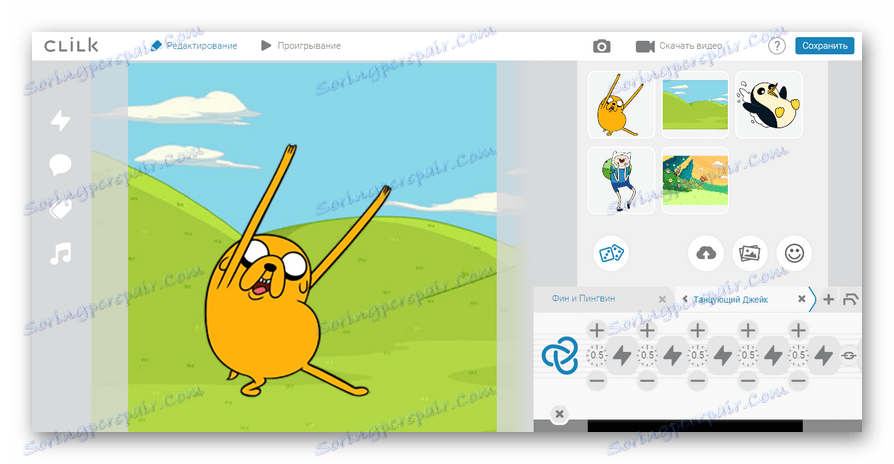The width and height of the screenshot is (894, 464).
Task: Close the Танцующий Джейк tab
Action: (802, 299)
